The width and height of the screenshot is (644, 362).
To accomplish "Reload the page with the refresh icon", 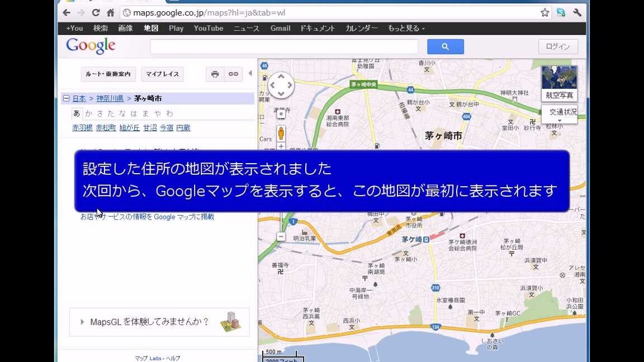I will coord(96,13).
